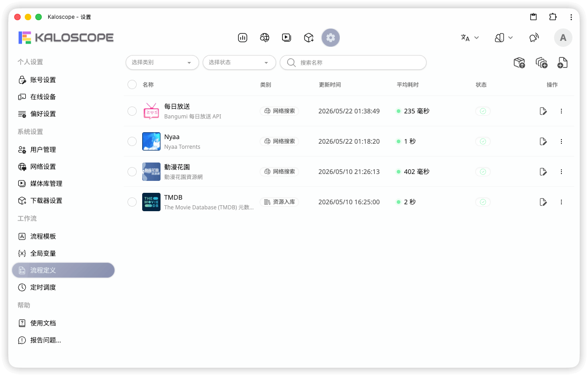Open 在线设备 in sidebar
This screenshot has width=588, height=376.
[x=63, y=97]
